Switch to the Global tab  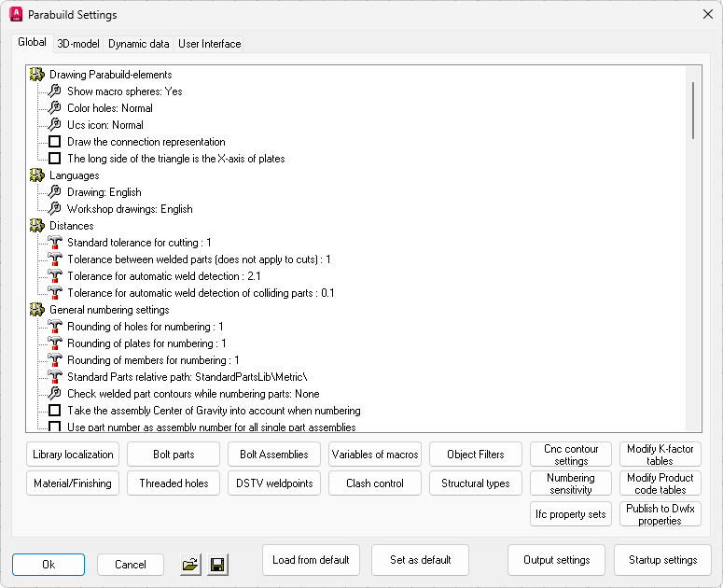pos(33,42)
